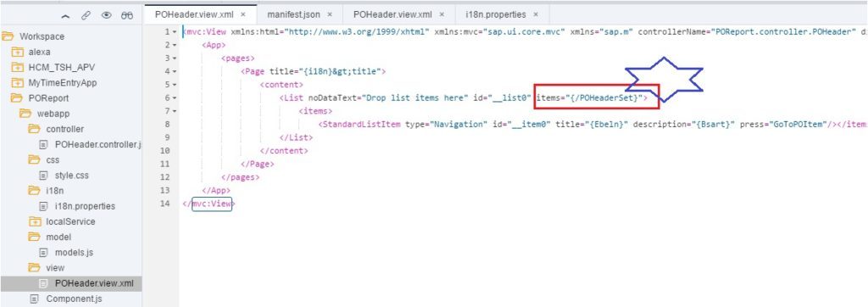Toggle the eye icon for hidden files
Image resolution: width=868 pixels, height=307 pixels.
(x=106, y=16)
